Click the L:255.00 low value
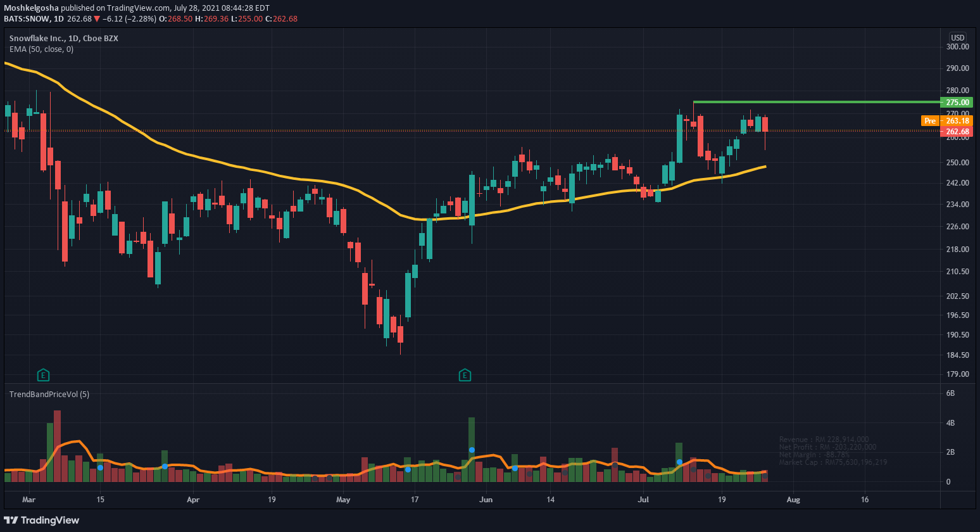Screen dimensions: 980x532 247,19
